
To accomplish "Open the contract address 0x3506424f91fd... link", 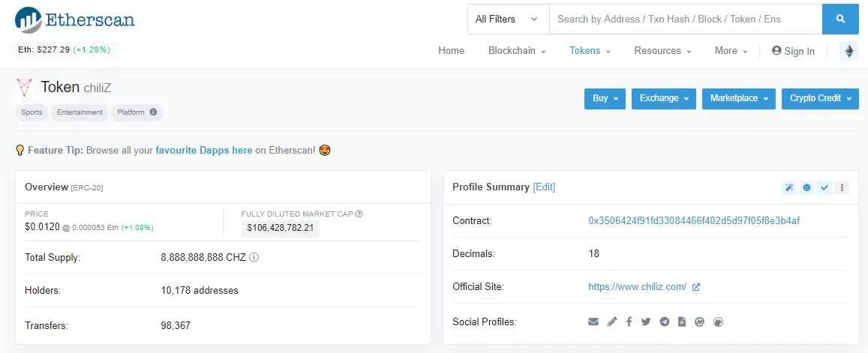I will [694, 221].
